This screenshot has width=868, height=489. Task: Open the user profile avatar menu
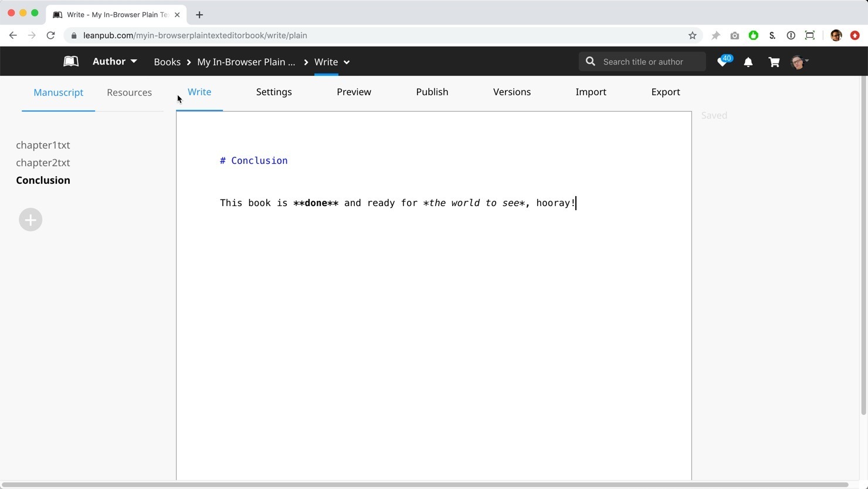(x=799, y=62)
